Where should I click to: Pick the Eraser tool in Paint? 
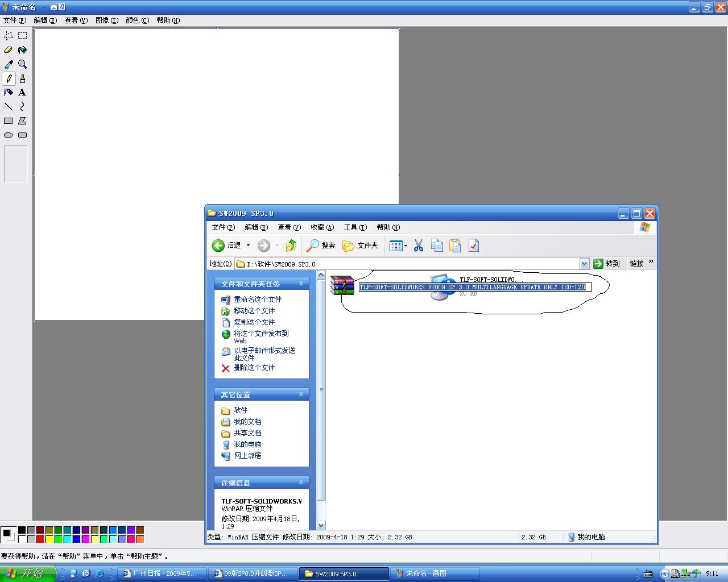(9, 50)
